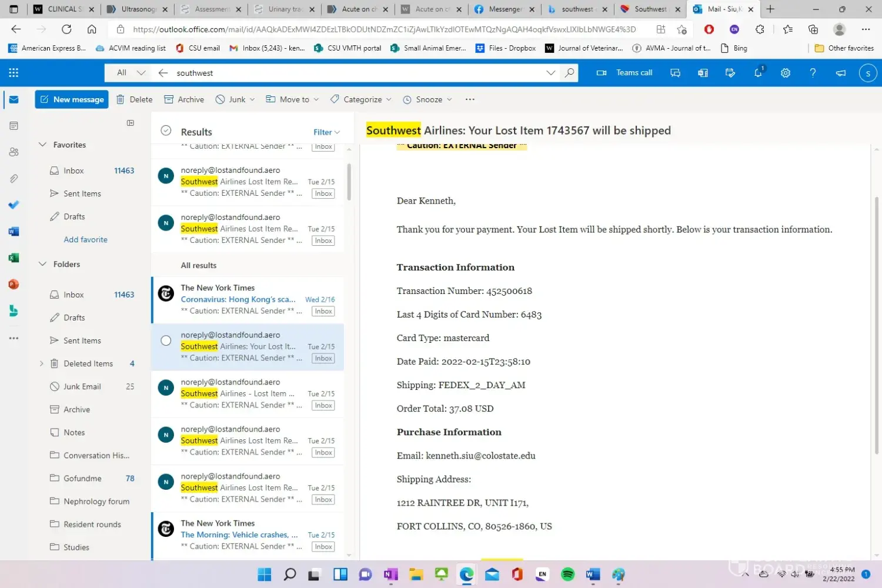The height and width of the screenshot is (588, 882).
Task: Open the help question mark icon
Action: point(813,73)
